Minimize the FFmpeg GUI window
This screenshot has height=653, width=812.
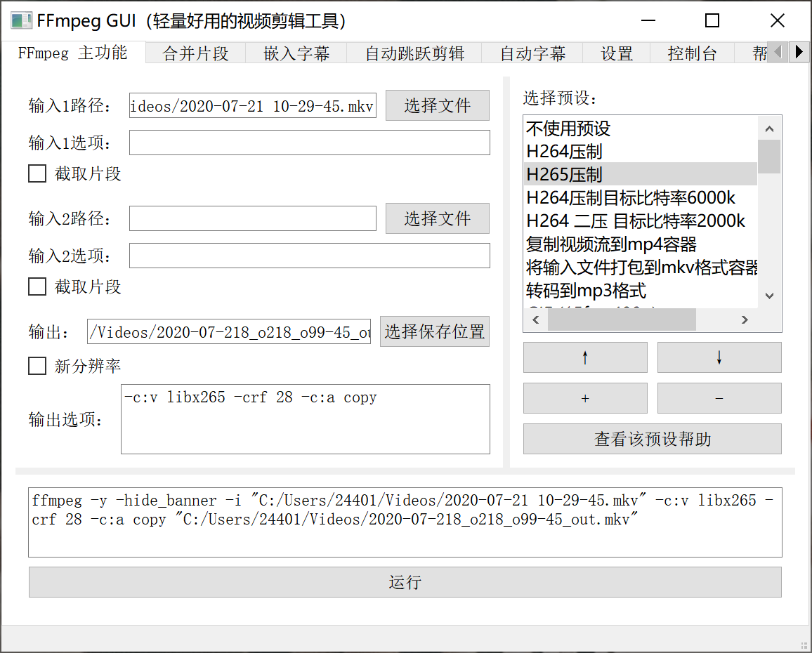click(x=648, y=21)
